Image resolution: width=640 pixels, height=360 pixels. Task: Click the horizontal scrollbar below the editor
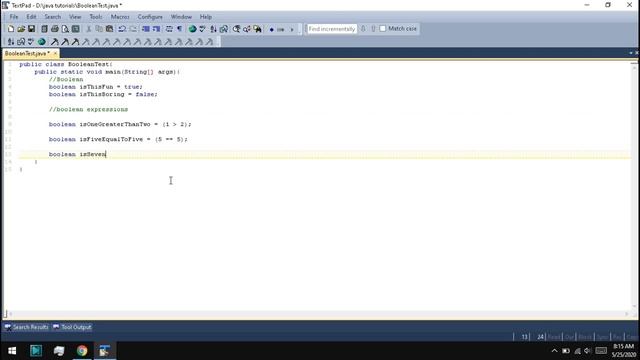click(318, 314)
